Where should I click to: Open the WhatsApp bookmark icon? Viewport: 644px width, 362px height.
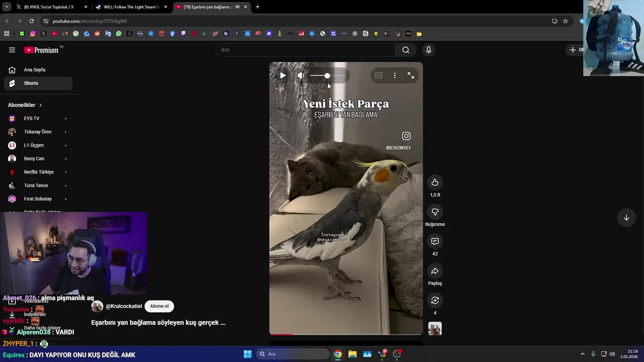click(119, 34)
